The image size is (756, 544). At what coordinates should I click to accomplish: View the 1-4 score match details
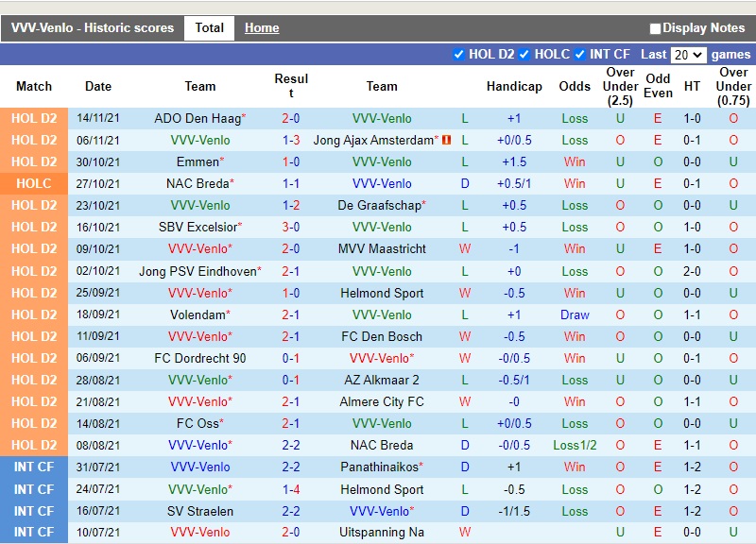pos(291,489)
